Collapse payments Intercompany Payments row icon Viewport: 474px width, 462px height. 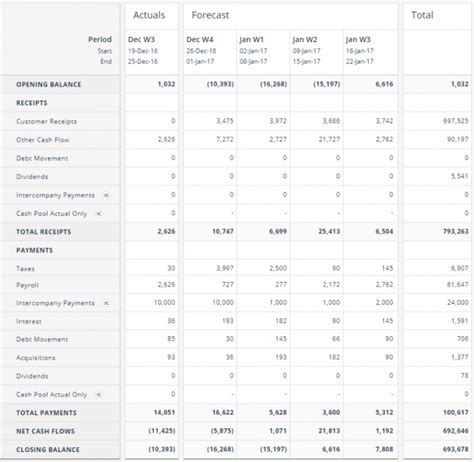(106, 303)
